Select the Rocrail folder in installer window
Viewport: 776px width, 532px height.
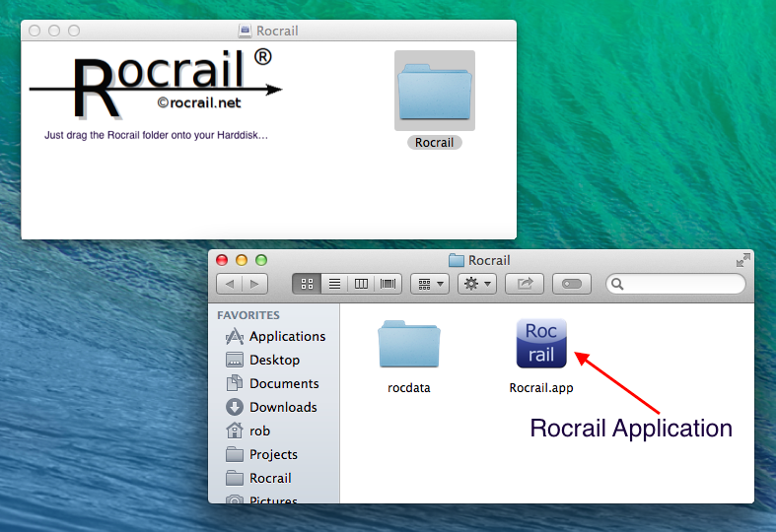pyautogui.click(x=435, y=92)
